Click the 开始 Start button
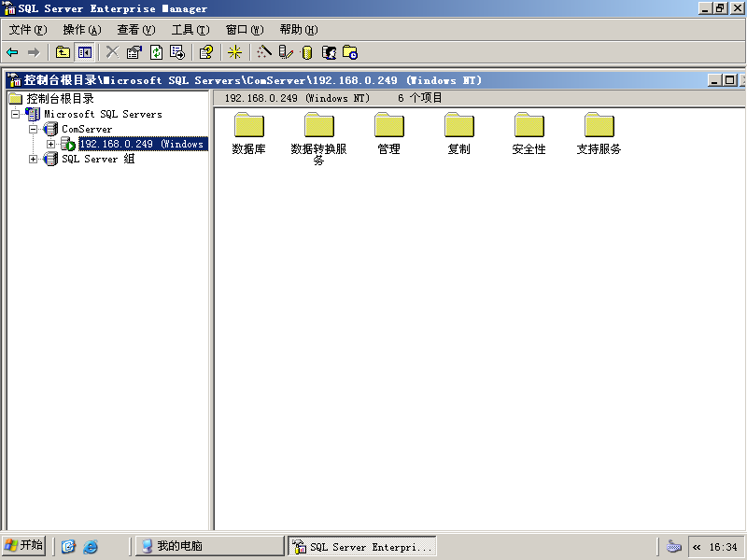The image size is (747, 560). click(x=24, y=545)
